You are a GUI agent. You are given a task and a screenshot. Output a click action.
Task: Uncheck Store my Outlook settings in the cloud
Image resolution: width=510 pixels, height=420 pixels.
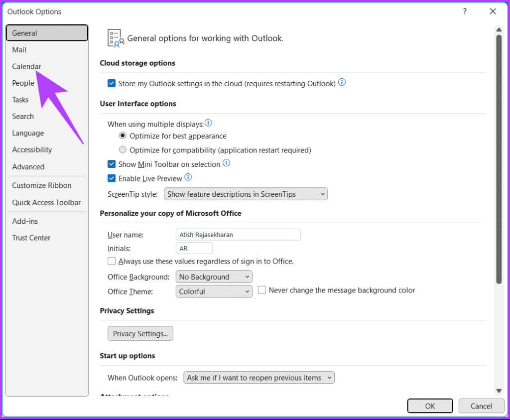[112, 83]
